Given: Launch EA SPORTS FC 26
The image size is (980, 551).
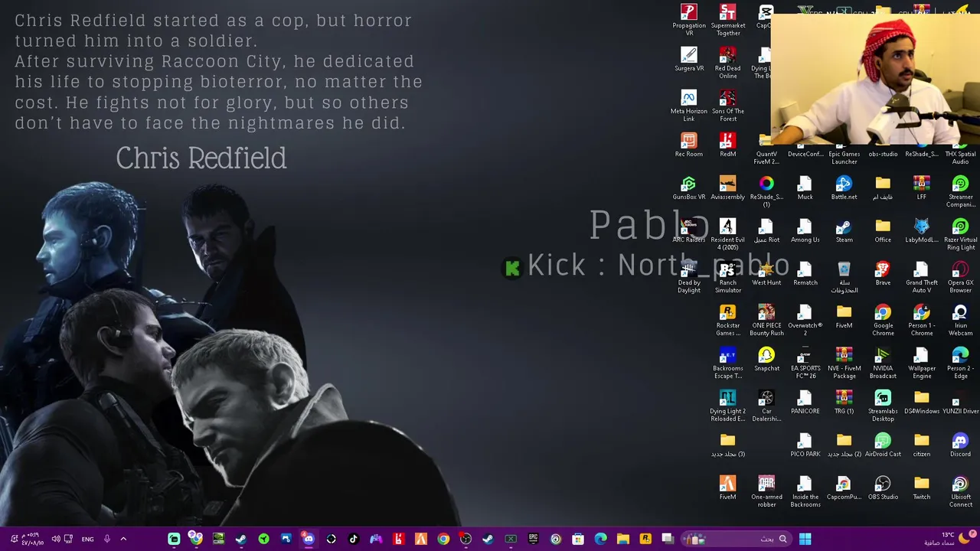Looking at the screenshot, I should (805, 363).
